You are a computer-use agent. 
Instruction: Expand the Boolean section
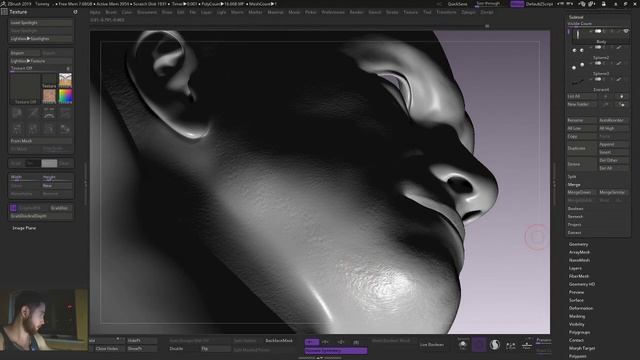pyautogui.click(x=575, y=209)
